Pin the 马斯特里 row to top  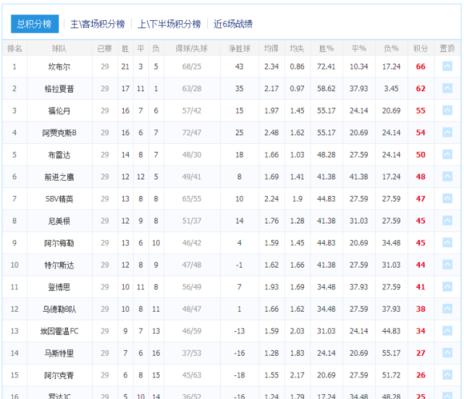point(447,353)
